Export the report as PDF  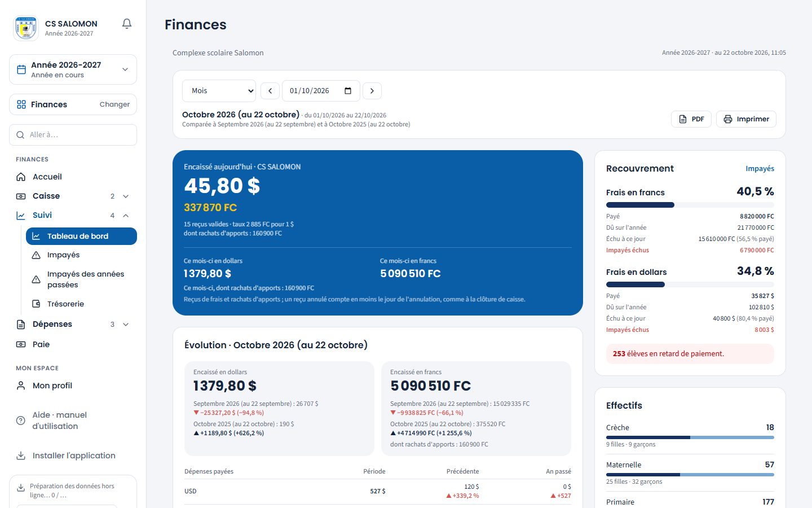point(691,119)
